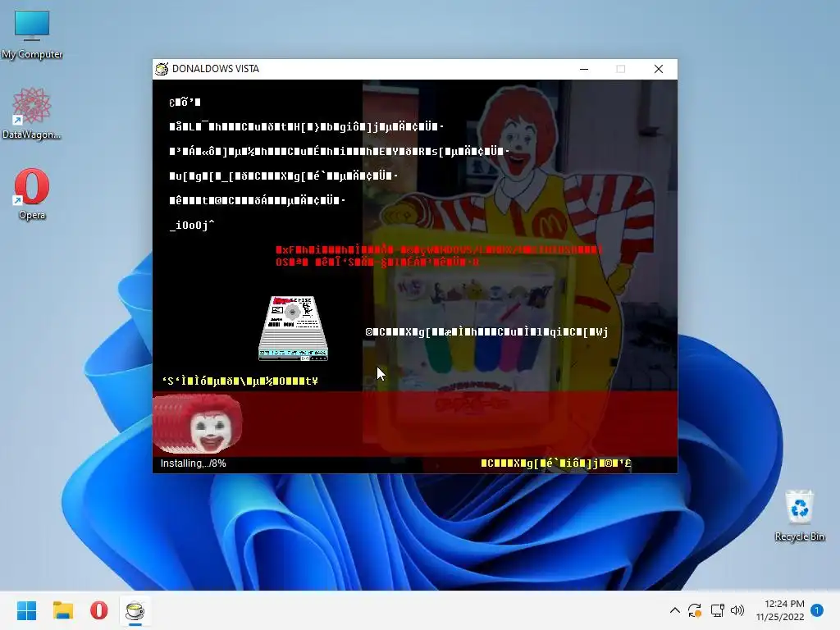This screenshot has height=630, width=840.
Task: Open File Explorer from the taskbar
Action: [62, 610]
